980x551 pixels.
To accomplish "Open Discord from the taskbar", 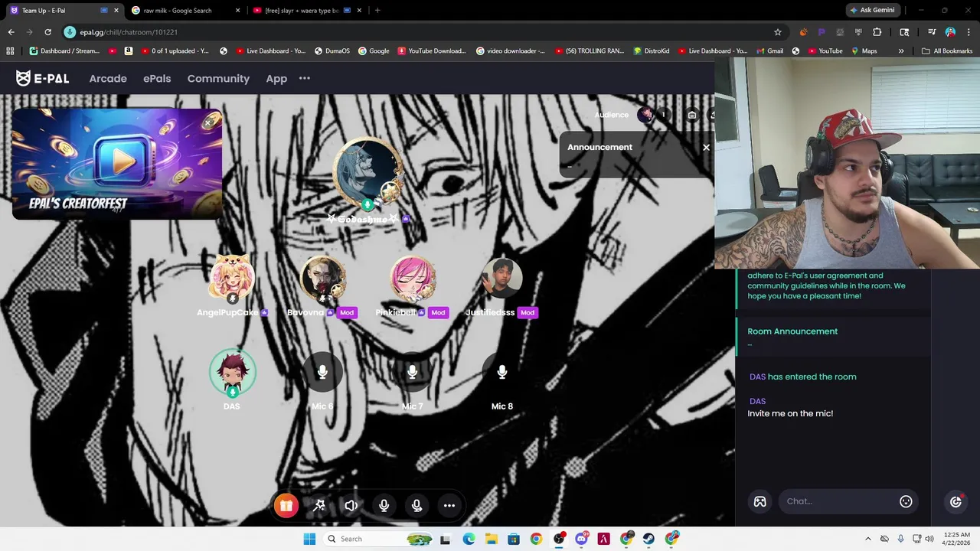I will pyautogui.click(x=581, y=539).
